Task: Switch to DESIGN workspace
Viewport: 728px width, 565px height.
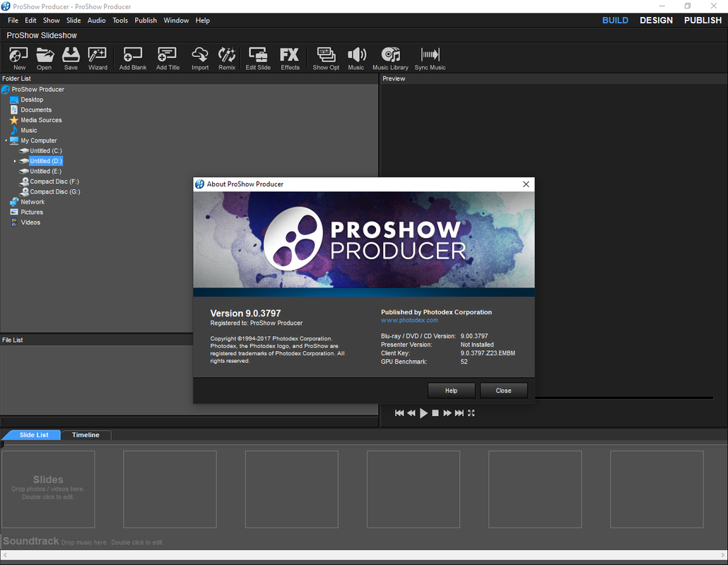Action: (656, 20)
